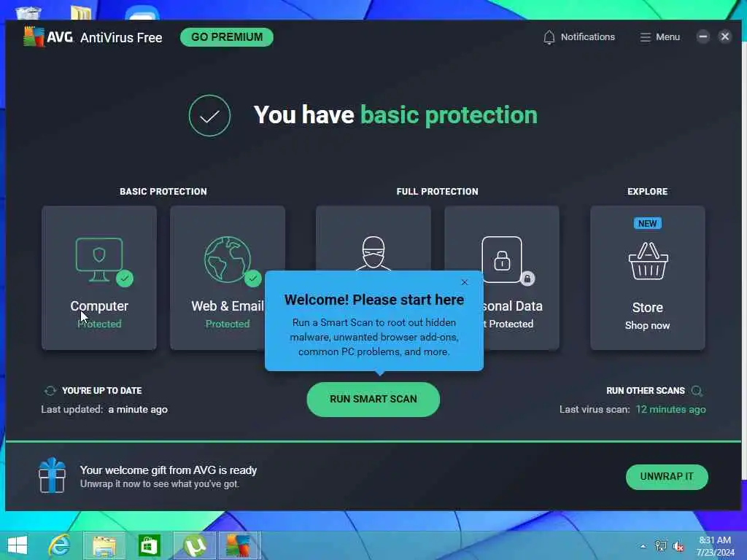Screen dimensions: 747x560
Task: Open Notifications bell icon
Action: [549, 37]
